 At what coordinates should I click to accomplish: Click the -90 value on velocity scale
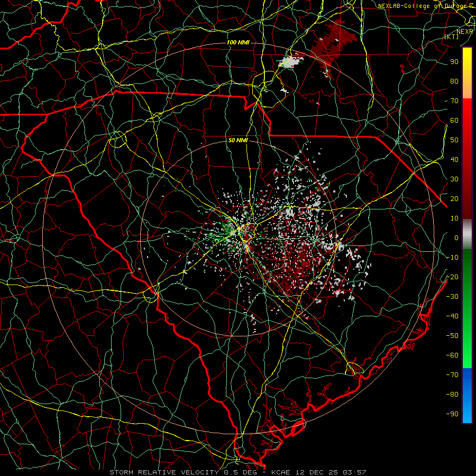coord(452,414)
